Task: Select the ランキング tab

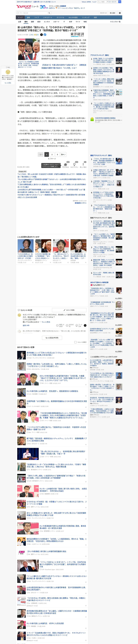Action: [86, 17]
